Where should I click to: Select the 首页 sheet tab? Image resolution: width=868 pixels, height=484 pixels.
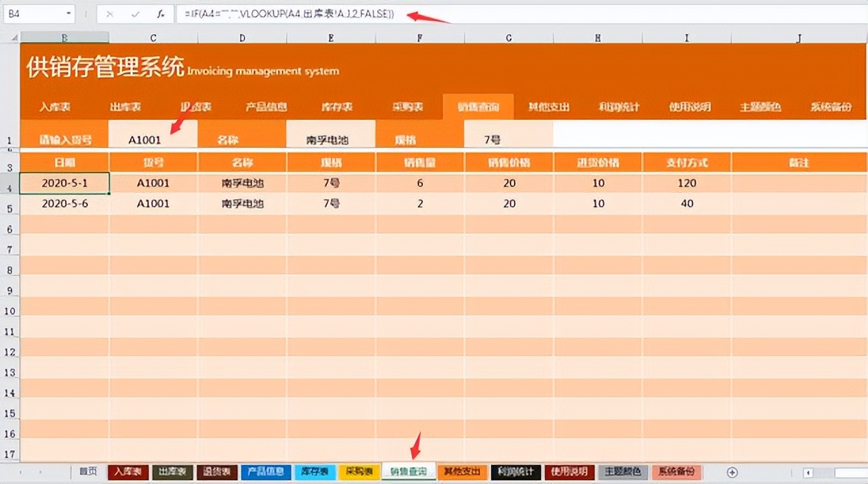click(x=87, y=471)
